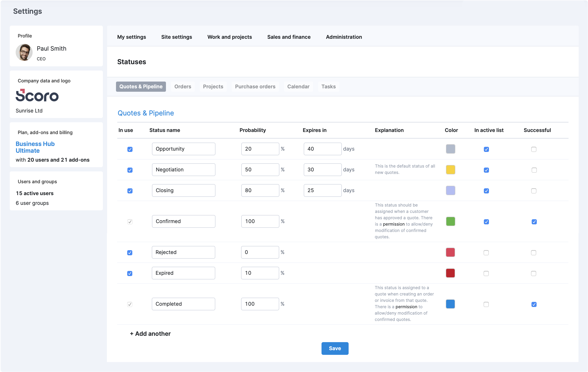
Task: Open Business Hub Ultimate plan link
Action: pos(35,147)
